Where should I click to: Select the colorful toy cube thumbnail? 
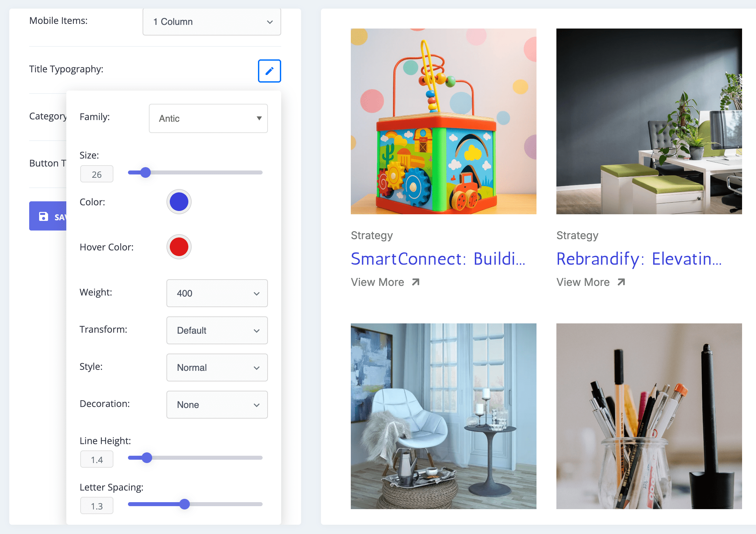(x=443, y=121)
